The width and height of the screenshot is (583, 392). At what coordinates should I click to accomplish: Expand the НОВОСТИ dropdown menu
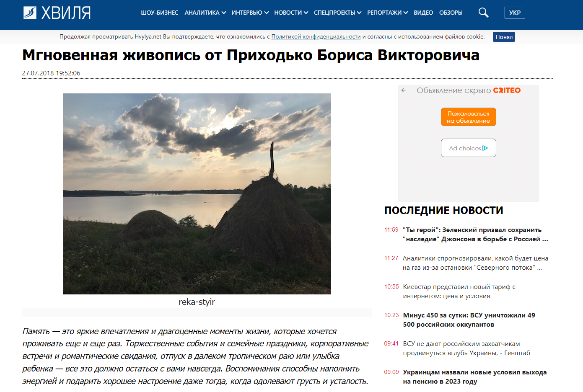[291, 13]
